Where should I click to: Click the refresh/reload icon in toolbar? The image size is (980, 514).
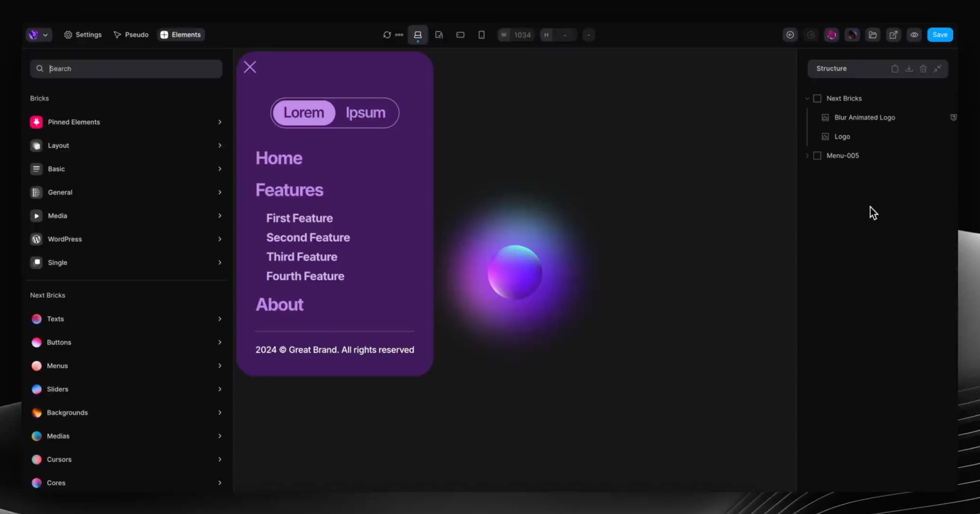point(387,34)
